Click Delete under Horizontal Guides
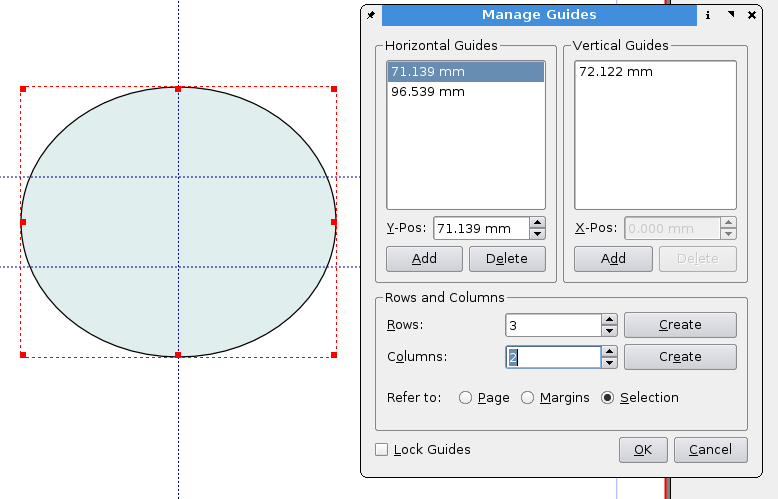Viewport: 778px width, 499px height. tap(506, 259)
